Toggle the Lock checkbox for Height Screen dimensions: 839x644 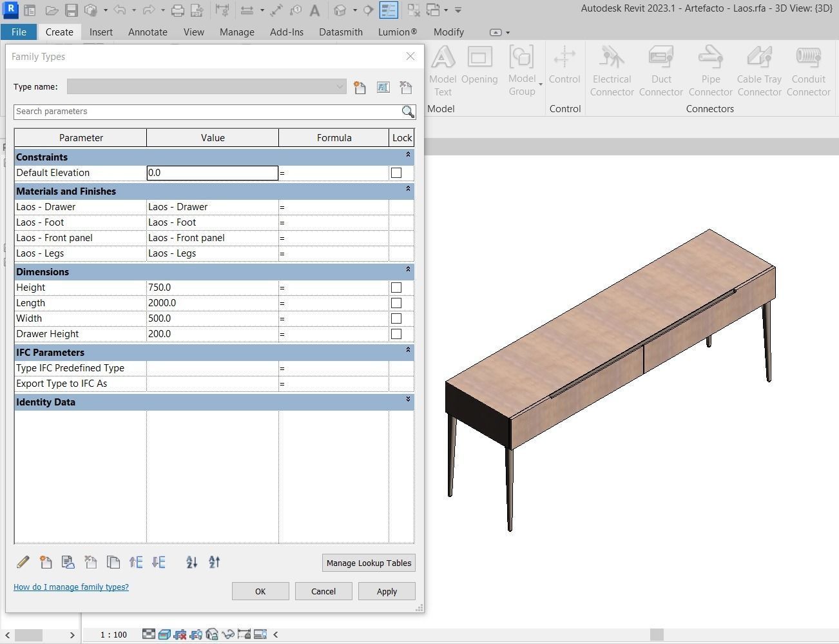tap(396, 288)
